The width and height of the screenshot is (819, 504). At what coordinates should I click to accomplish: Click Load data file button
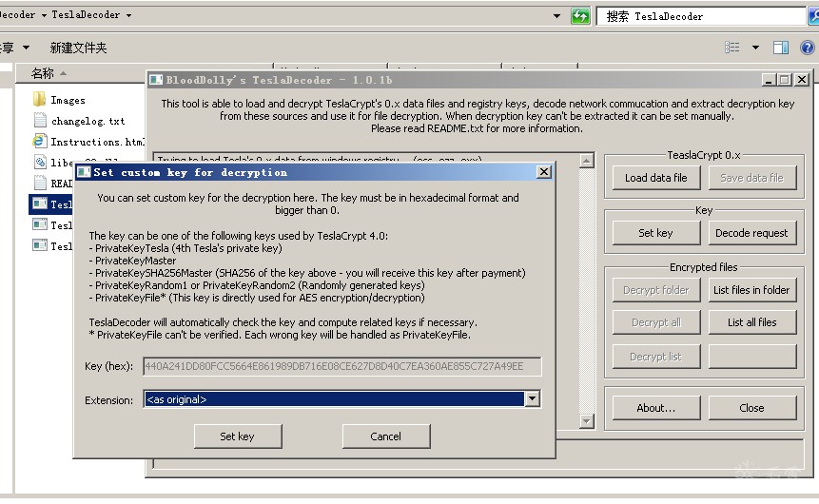tap(656, 178)
